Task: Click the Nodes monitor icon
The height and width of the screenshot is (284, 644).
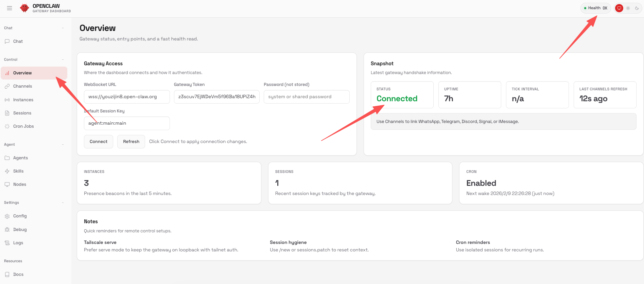Action: tap(7, 184)
